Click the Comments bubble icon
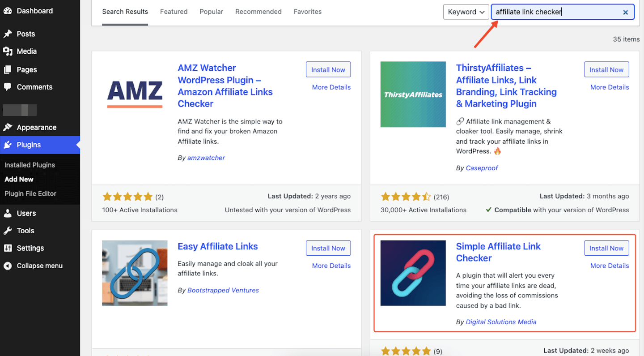 8,87
